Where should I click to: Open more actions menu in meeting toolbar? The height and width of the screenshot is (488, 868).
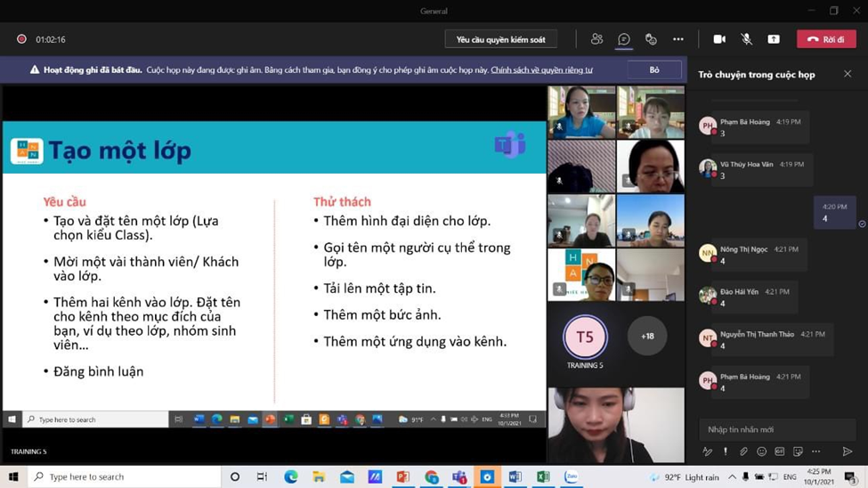tap(678, 39)
